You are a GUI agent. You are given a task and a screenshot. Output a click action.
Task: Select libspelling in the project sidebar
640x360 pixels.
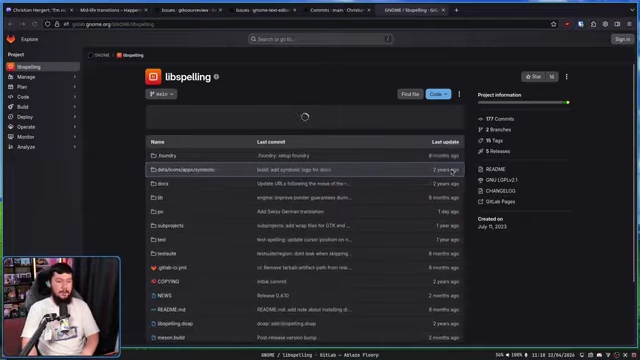coord(43,67)
